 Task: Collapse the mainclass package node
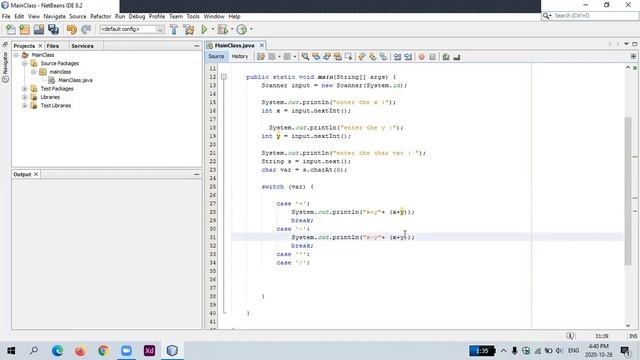click(34, 72)
